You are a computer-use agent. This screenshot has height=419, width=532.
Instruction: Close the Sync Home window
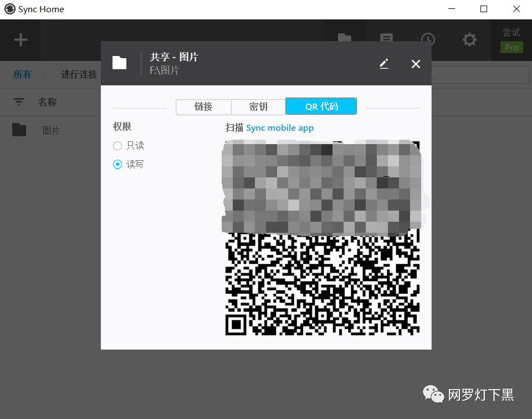pos(516,9)
